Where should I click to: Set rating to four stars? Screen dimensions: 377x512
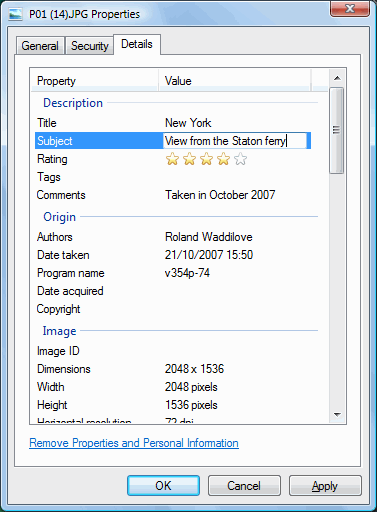pyautogui.click(x=223, y=159)
